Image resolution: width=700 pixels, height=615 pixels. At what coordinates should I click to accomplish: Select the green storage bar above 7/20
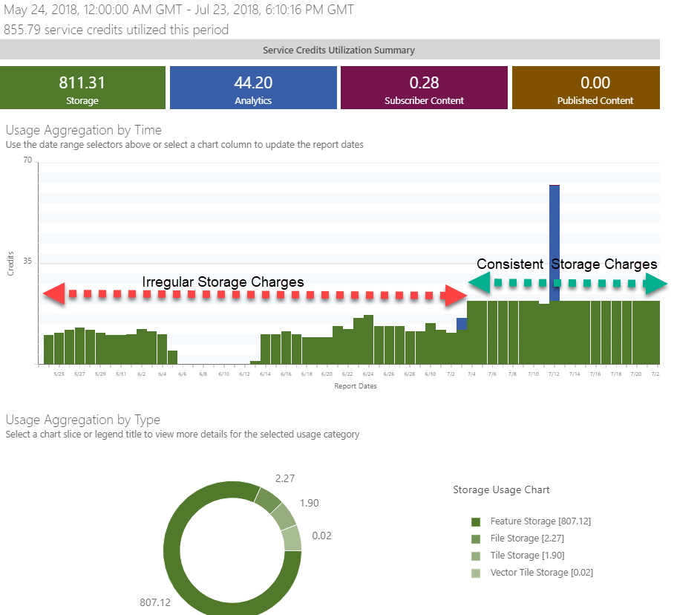tap(637, 333)
